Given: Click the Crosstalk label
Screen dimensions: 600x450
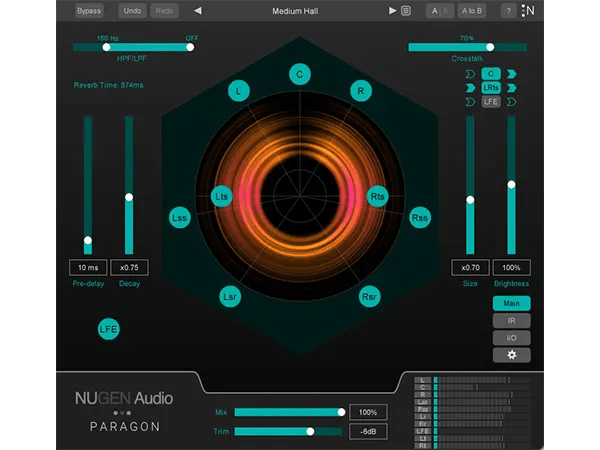Looking at the screenshot, I should [x=467, y=59].
